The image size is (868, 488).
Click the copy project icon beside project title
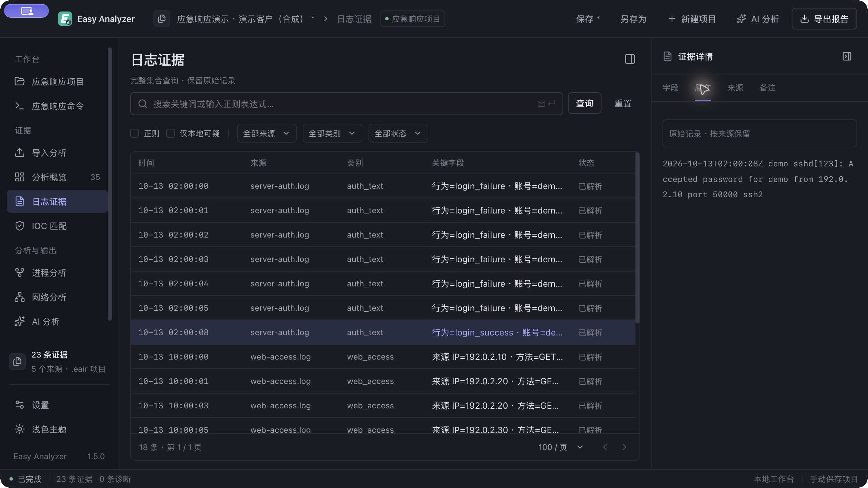(x=162, y=19)
